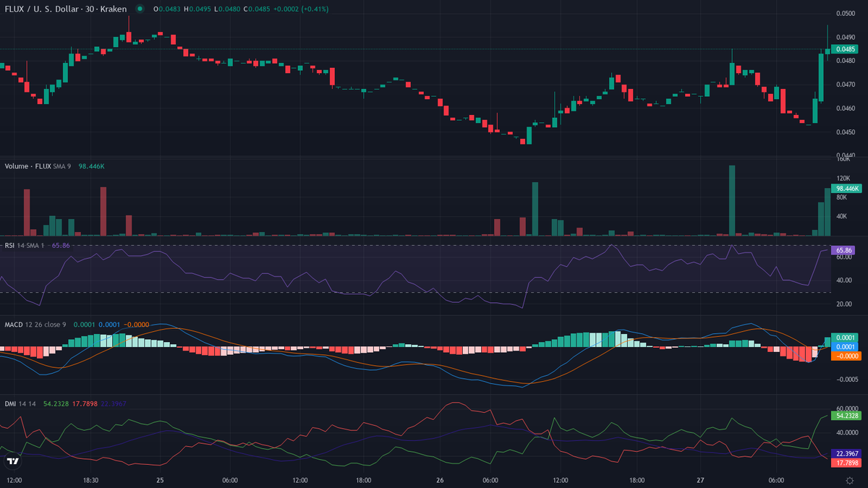
Task: Click the 0.0450 price axis label
Action: (x=845, y=132)
